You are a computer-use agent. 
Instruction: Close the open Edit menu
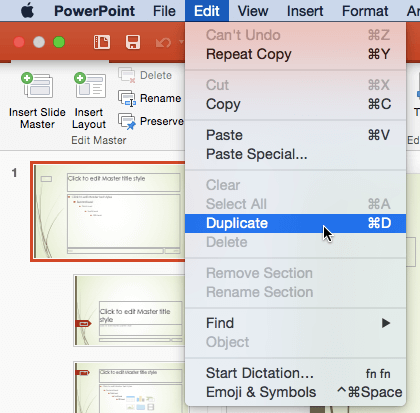tap(207, 11)
